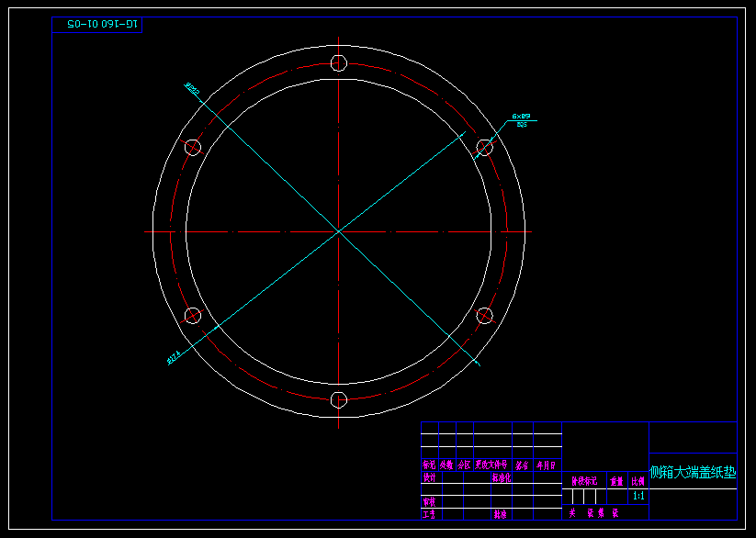This screenshot has height=538, width=756.
Task: Select the 处数 header cell
Action: [x=446, y=465]
